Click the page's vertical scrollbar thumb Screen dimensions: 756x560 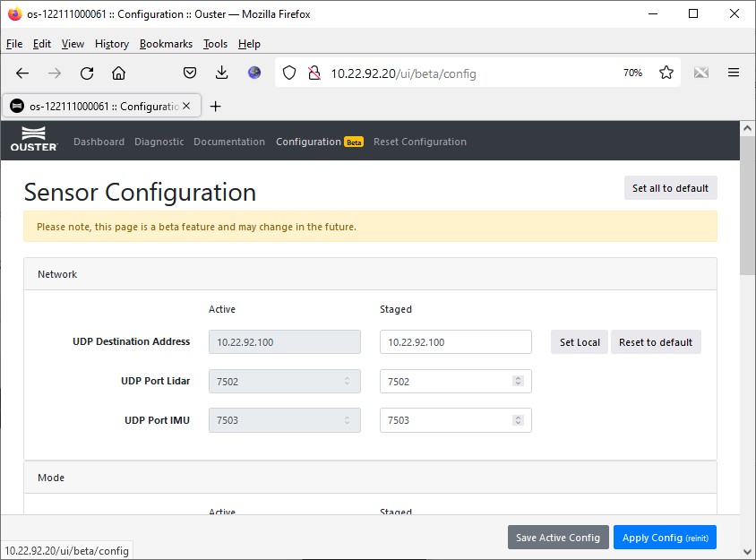pyautogui.click(x=748, y=206)
